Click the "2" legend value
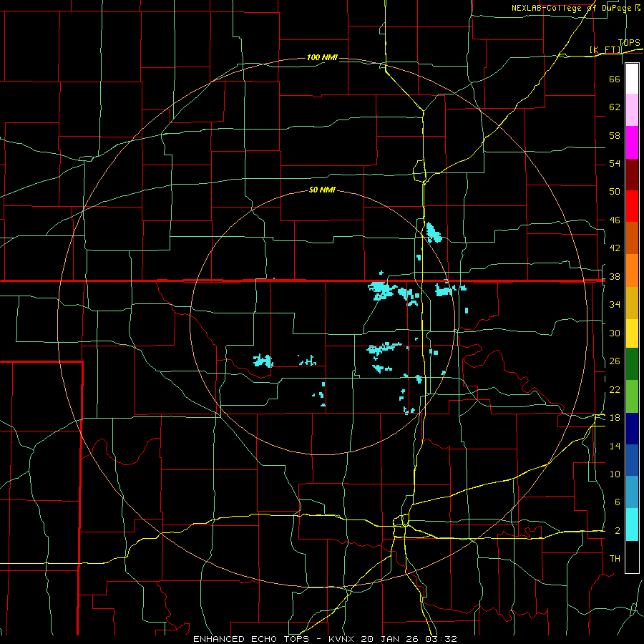The image size is (644, 644). click(x=617, y=531)
